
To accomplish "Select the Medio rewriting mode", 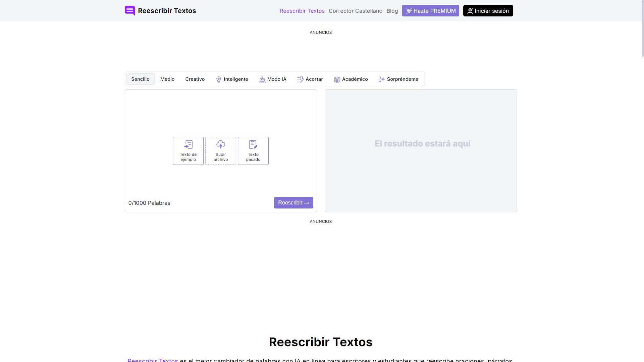I will tap(167, 79).
